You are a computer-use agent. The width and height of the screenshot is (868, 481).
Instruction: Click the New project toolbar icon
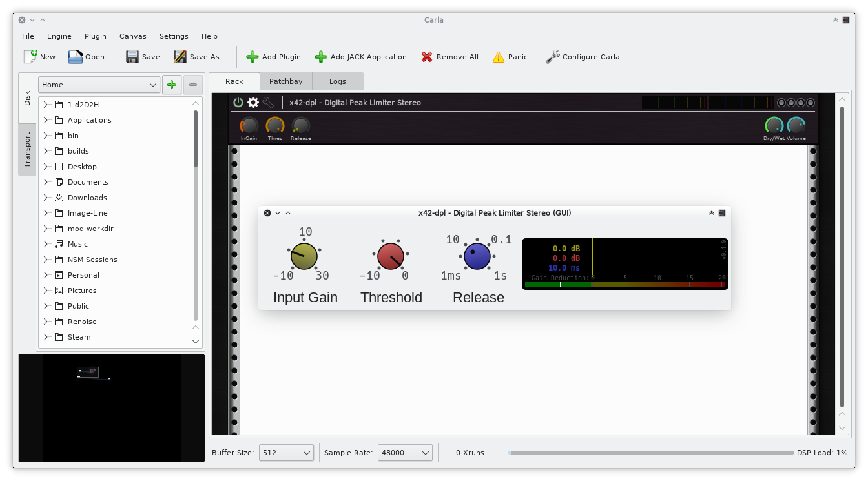[x=30, y=57]
